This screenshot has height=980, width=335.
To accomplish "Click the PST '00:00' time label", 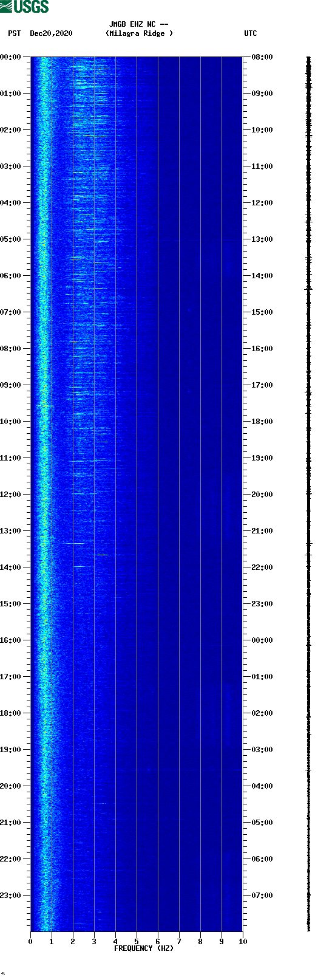I will tap(11, 57).
